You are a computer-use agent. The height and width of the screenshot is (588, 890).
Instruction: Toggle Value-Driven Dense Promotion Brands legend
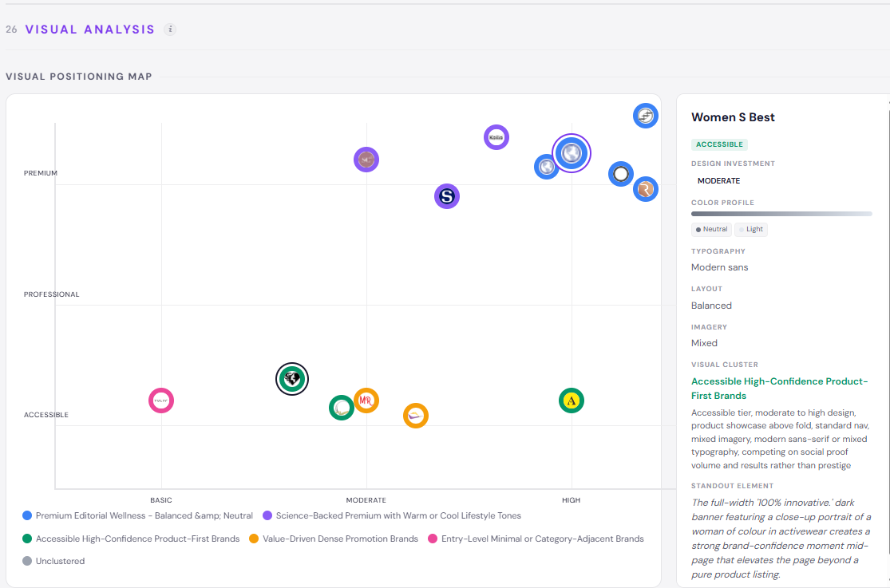click(x=334, y=539)
